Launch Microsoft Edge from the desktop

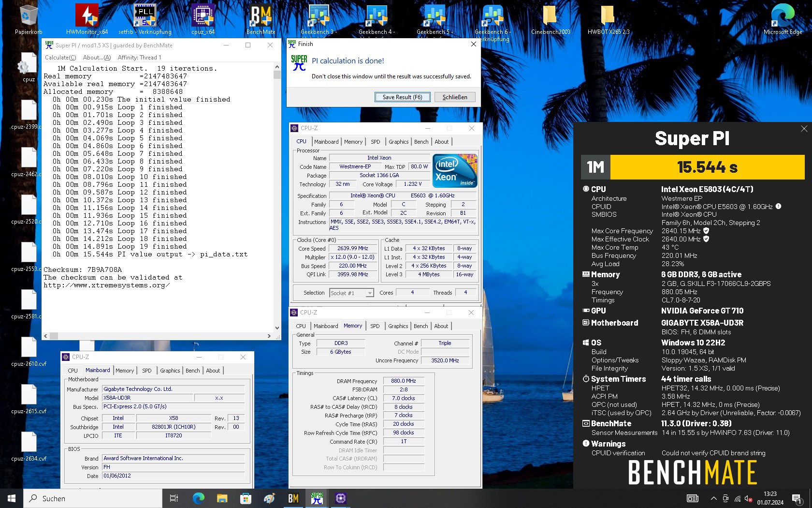coord(783,19)
